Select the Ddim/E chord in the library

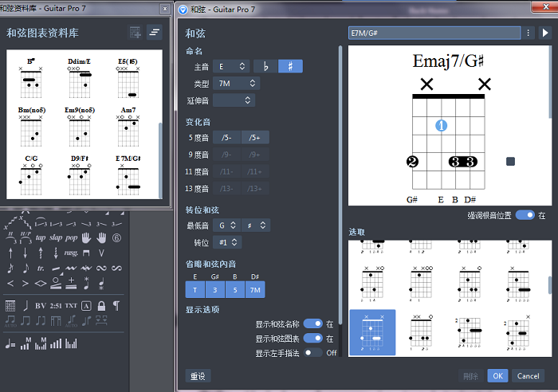pyautogui.click(x=80, y=78)
